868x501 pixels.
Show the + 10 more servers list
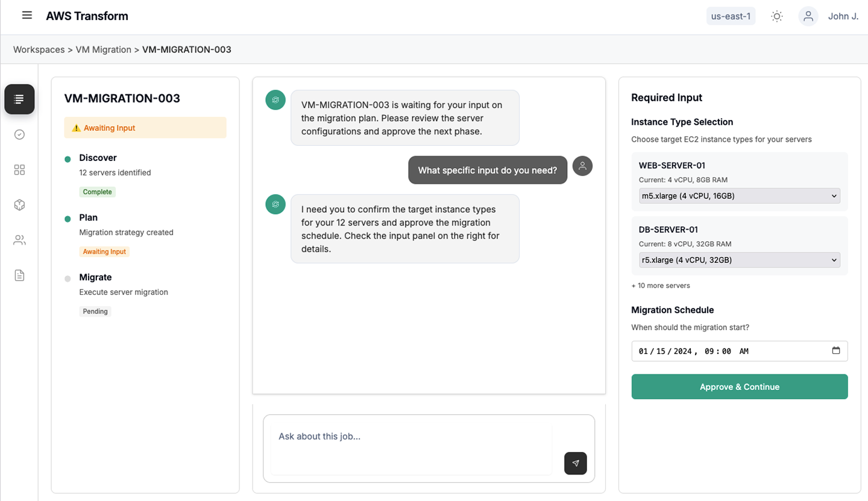(x=661, y=285)
